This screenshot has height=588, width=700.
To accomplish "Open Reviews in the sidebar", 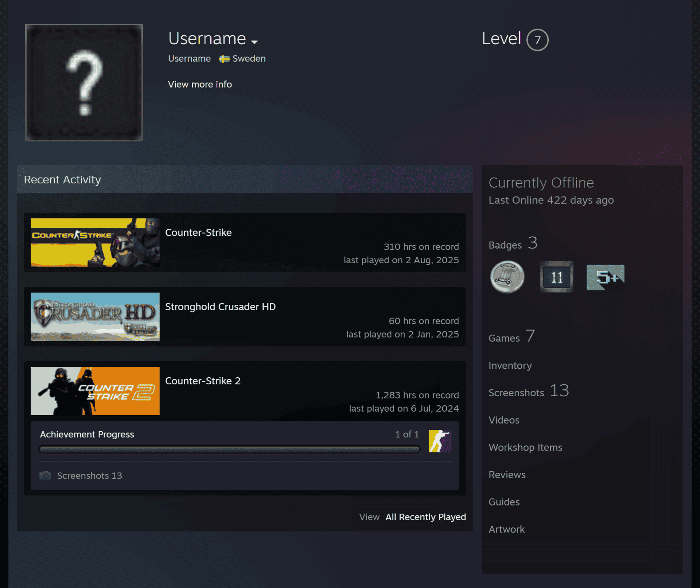I will point(507,475).
